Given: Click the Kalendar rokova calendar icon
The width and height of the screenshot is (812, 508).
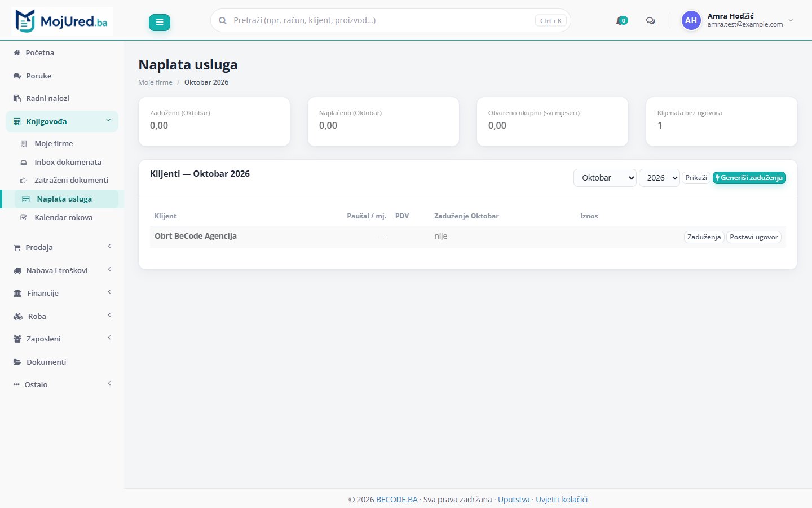Looking at the screenshot, I should tap(24, 218).
